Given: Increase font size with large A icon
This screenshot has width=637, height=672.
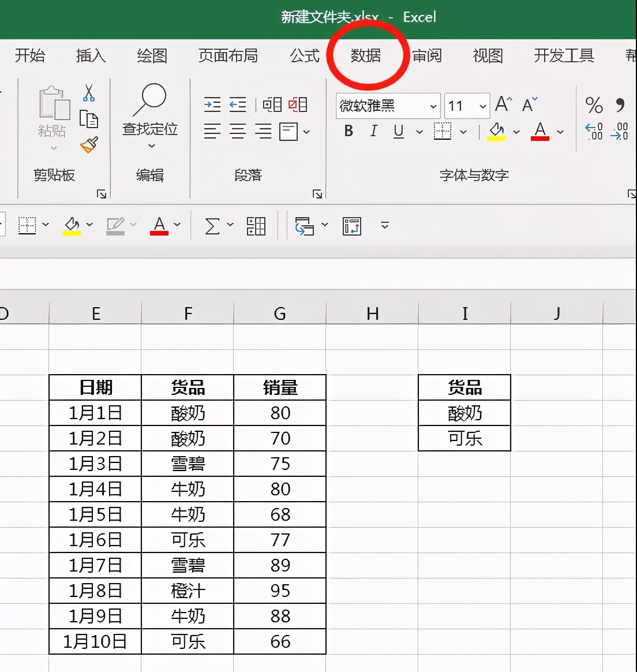Looking at the screenshot, I should (x=503, y=104).
